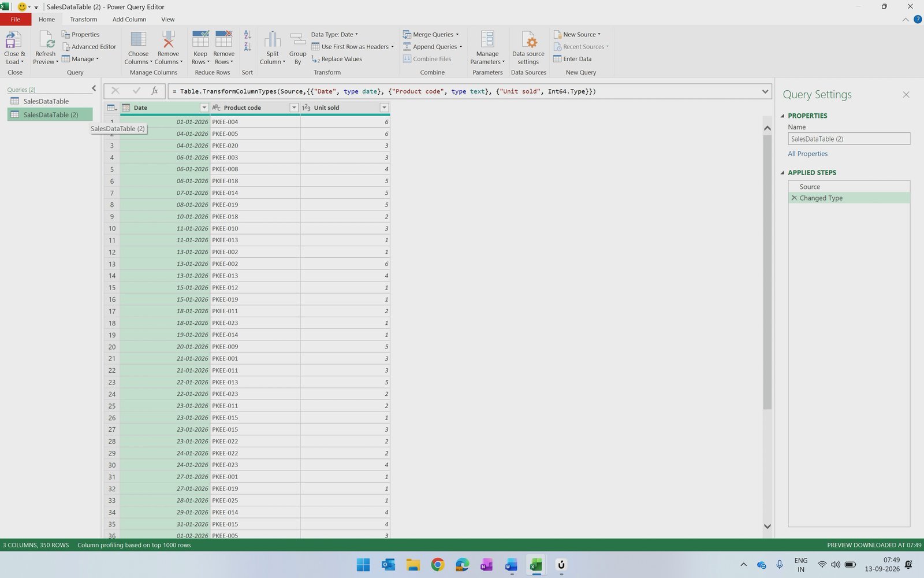Select the Changed Type applied step
The width and height of the screenshot is (924, 578).
click(849, 198)
